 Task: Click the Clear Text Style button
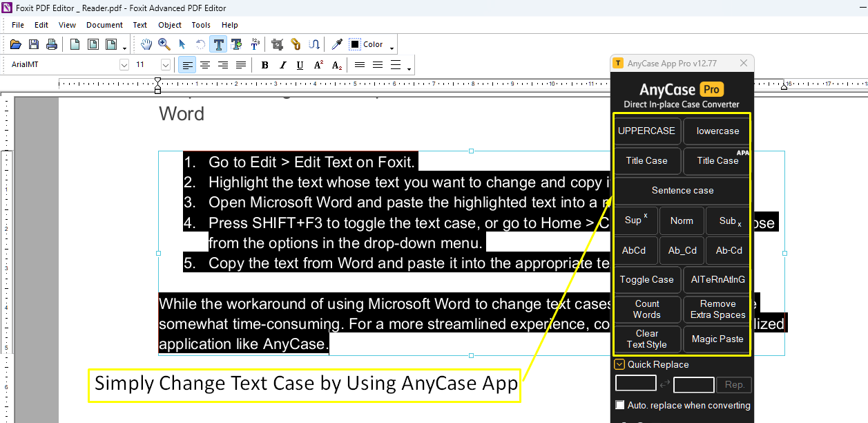point(647,339)
